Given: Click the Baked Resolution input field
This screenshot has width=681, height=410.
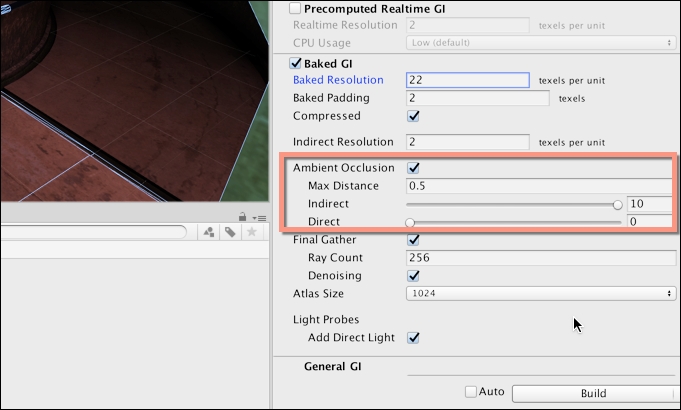Looking at the screenshot, I should (x=468, y=80).
